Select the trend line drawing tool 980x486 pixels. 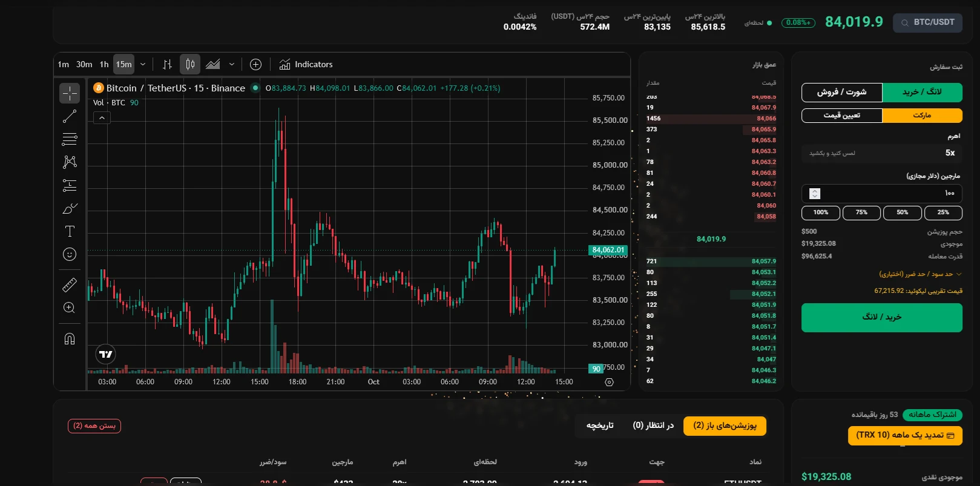click(70, 116)
